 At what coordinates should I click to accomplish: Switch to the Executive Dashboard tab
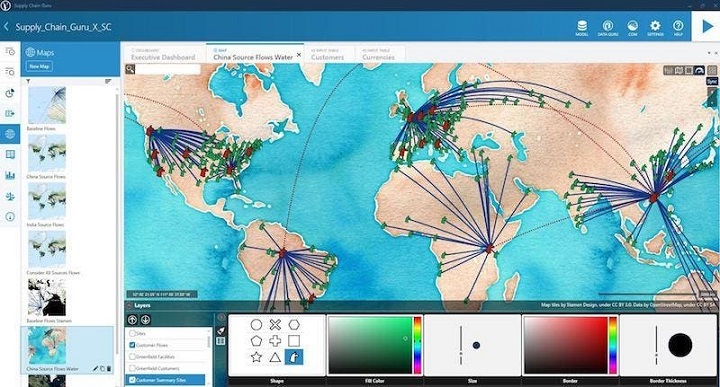163,54
